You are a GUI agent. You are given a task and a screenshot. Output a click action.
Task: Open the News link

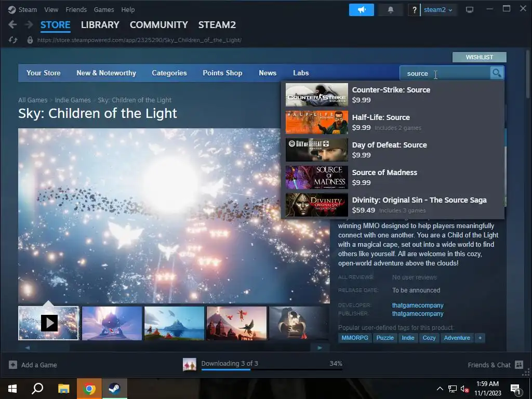tap(268, 73)
